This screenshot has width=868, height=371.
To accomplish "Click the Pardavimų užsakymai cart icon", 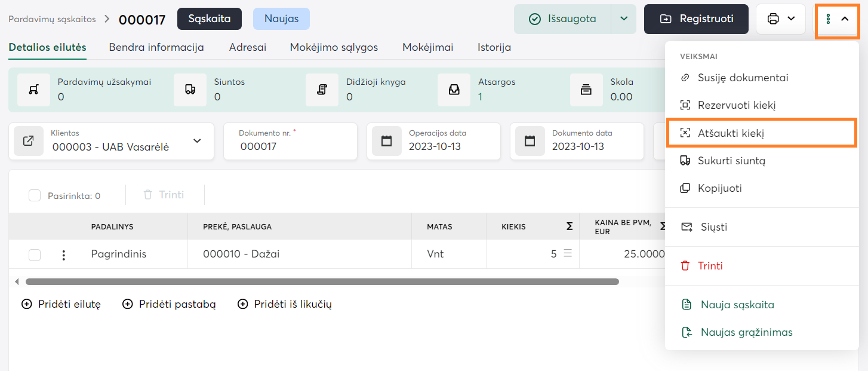I will click(x=34, y=90).
